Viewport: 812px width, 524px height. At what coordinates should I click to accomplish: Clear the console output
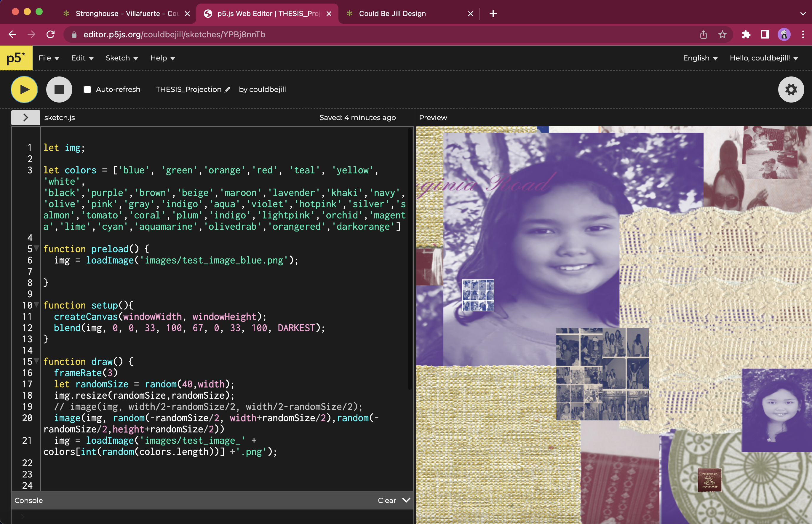click(387, 501)
